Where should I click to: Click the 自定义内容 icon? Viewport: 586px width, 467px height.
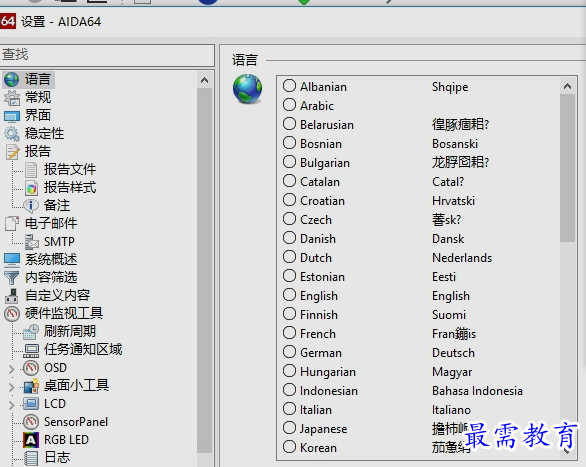pos(12,296)
